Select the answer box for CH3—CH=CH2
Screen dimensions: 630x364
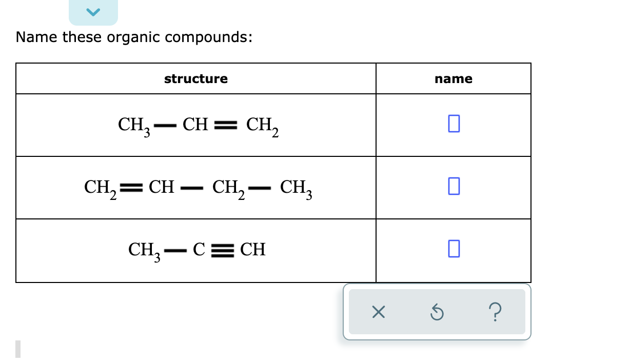click(x=453, y=124)
